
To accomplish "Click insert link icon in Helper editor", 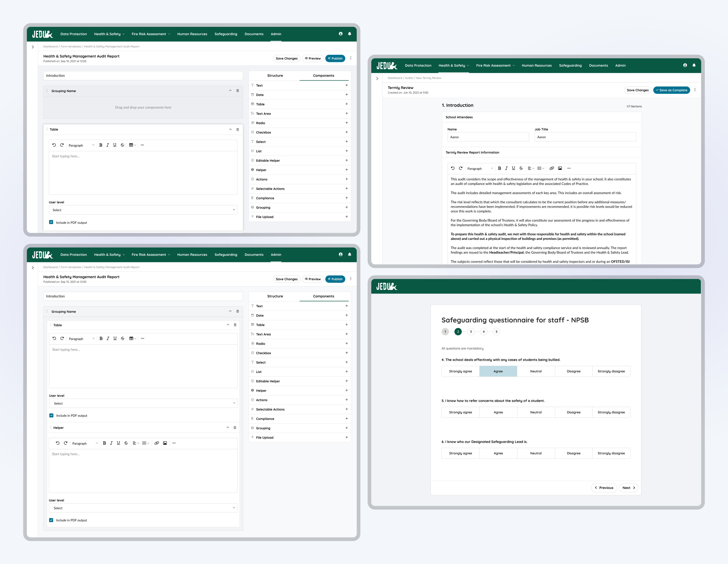I will pyautogui.click(x=157, y=443).
